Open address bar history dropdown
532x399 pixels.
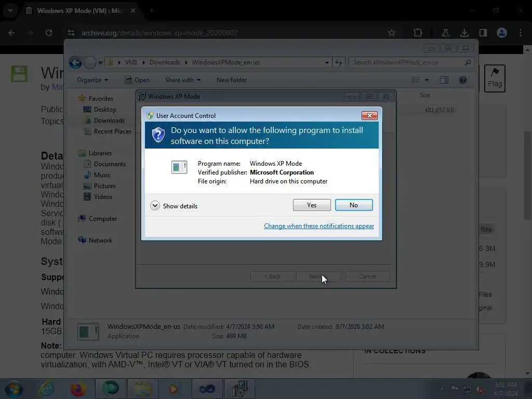pyautogui.click(x=327, y=62)
